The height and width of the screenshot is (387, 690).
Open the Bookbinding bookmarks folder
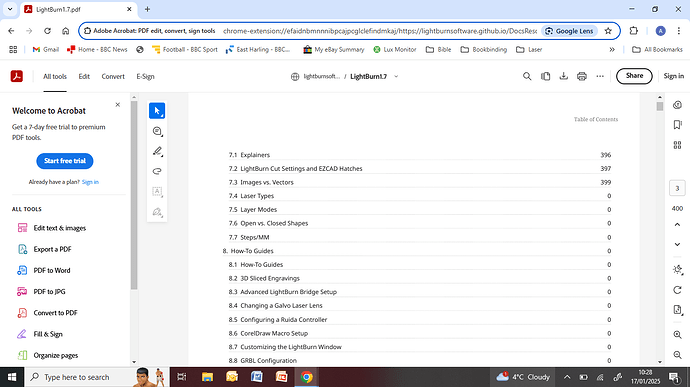[484, 50]
